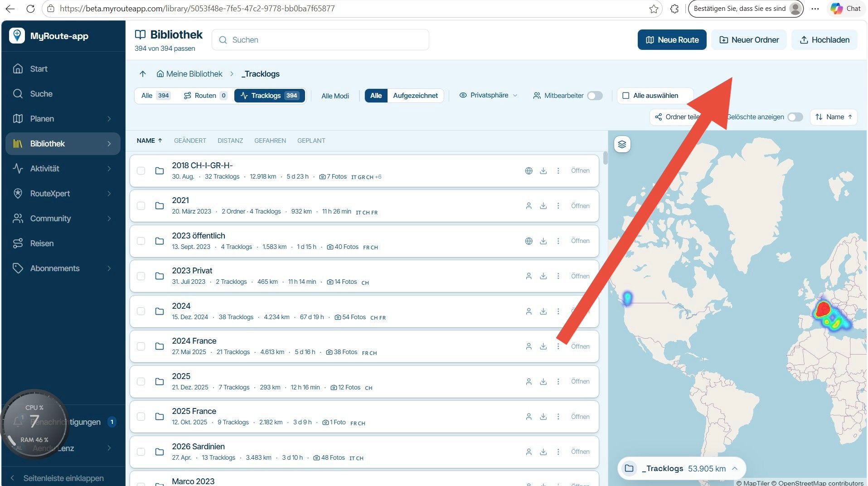The height and width of the screenshot is (486, 868).
Task: Check the Alle auswählen checkbox
Action: [x=626, y=96]
